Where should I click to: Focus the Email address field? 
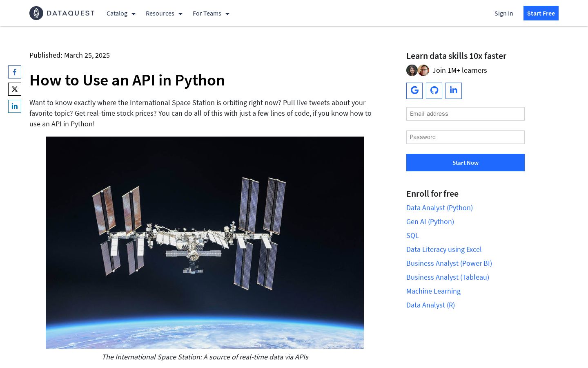coord(465,114)
